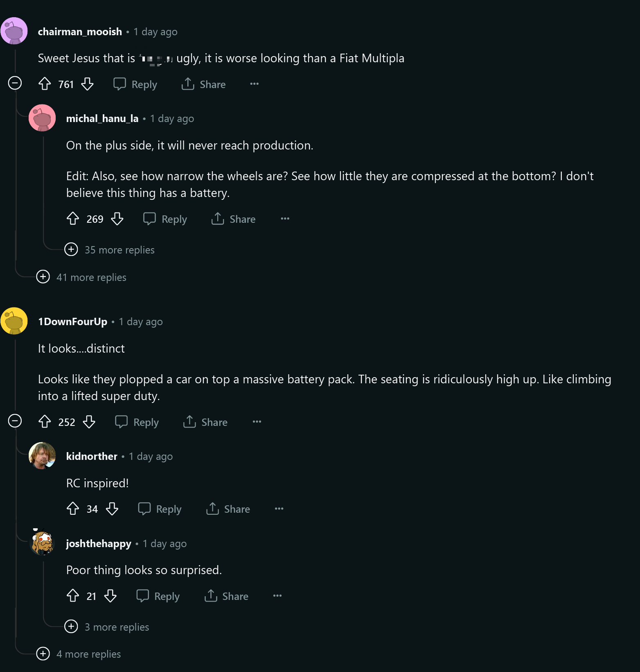Click joshthehappy's avatar image
The height and width of the screenshot is (672, 640).
point(43,543)
